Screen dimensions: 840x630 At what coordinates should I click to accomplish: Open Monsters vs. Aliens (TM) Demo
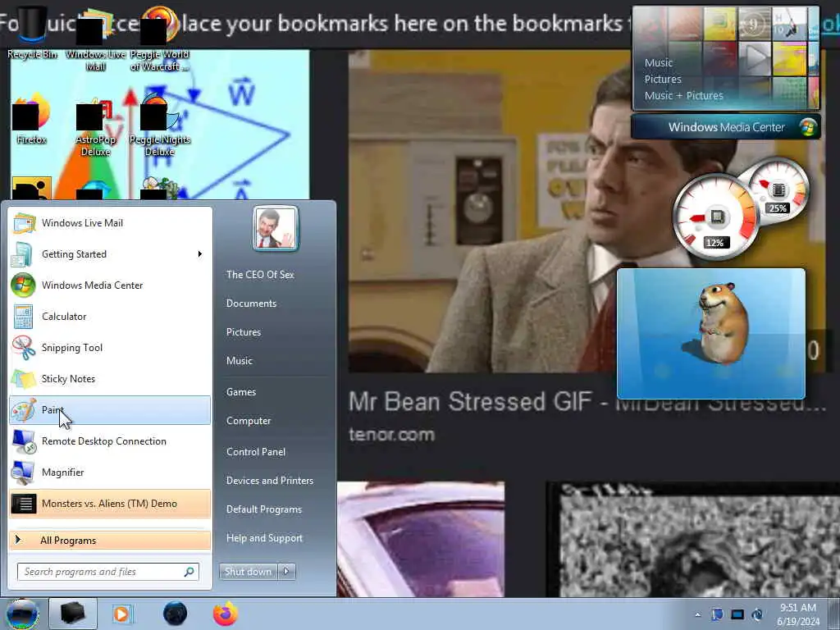[110, 504]
